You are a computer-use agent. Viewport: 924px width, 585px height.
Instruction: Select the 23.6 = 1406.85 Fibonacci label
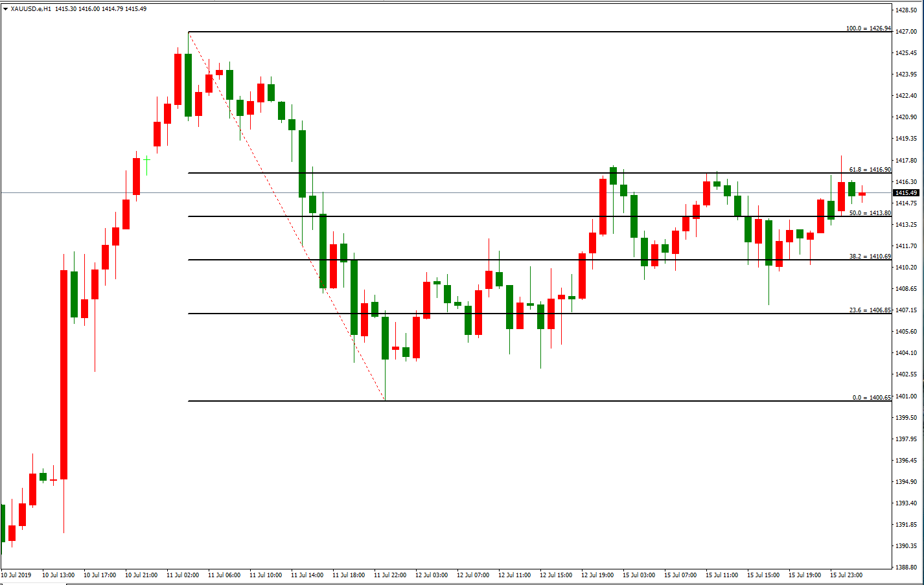click(x=870, y=310)
